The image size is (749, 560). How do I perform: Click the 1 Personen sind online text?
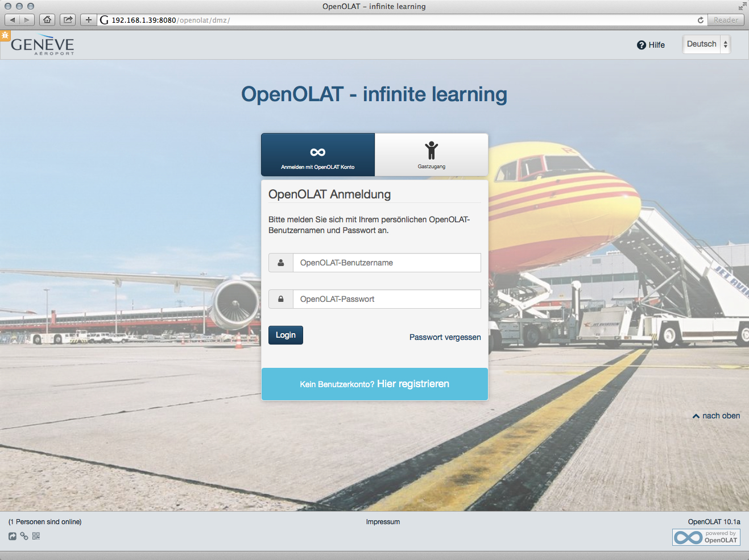pos(45,522)
